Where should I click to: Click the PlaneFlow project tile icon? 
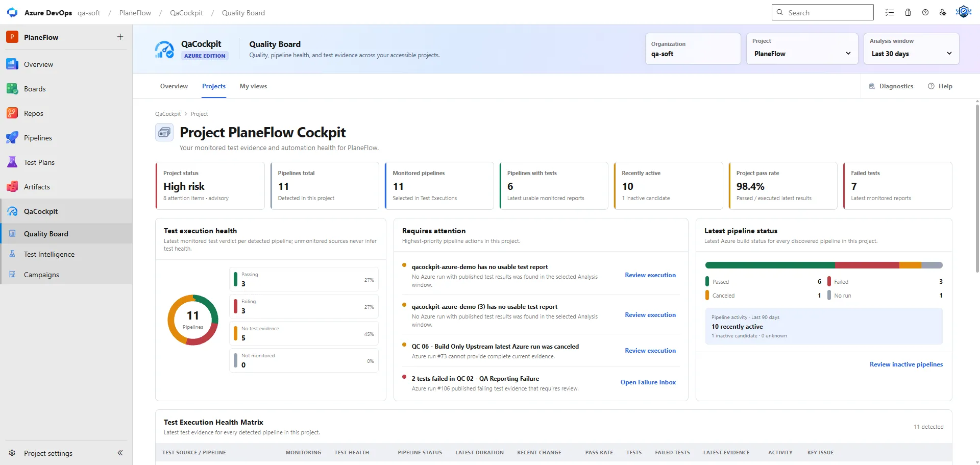12,37
